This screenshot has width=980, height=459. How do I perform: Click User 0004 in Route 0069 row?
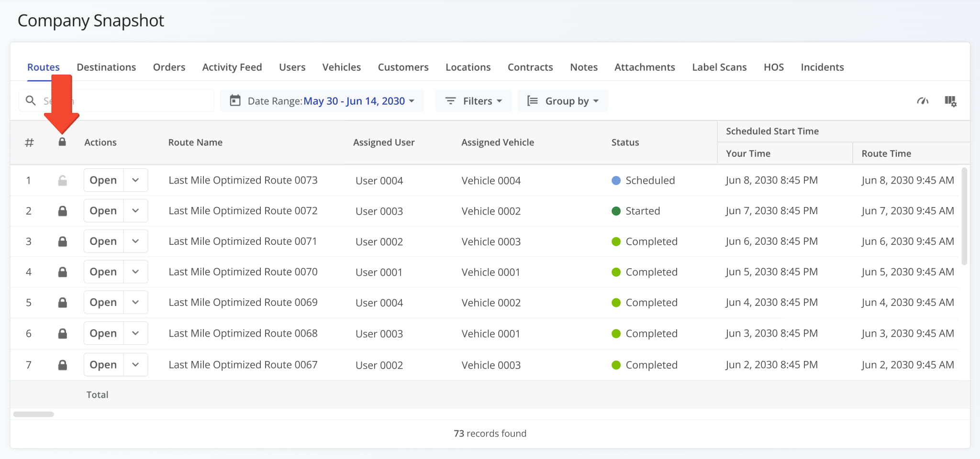click(379, 303)
